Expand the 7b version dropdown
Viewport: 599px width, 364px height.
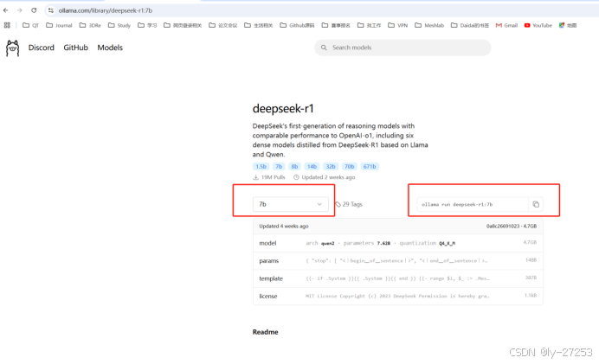[290, 204]
